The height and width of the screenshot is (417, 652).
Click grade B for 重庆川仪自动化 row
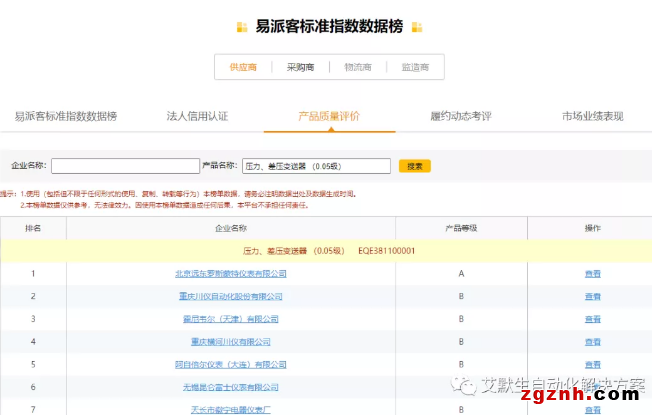click(x=461, y=296)
